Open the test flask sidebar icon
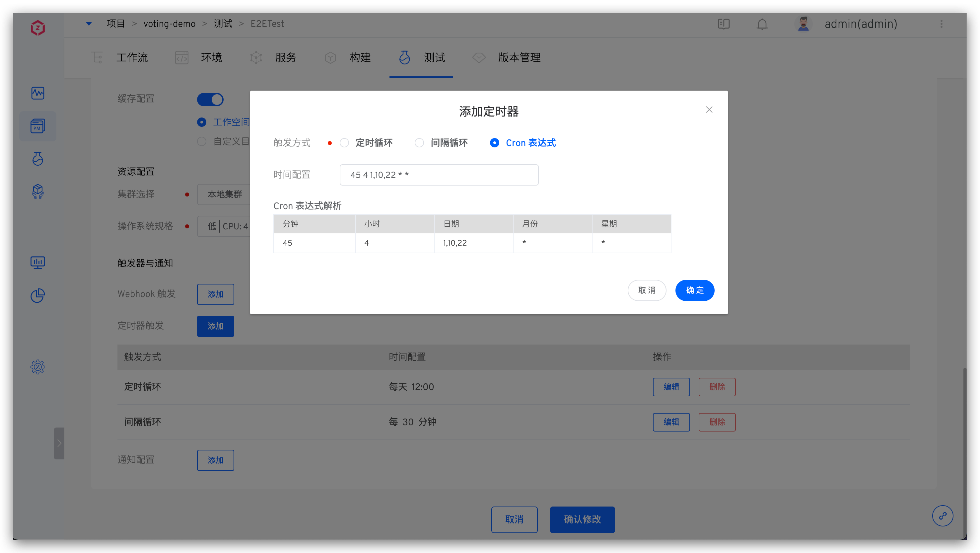This screenshot has width=980, height=553. pos(38,159)
